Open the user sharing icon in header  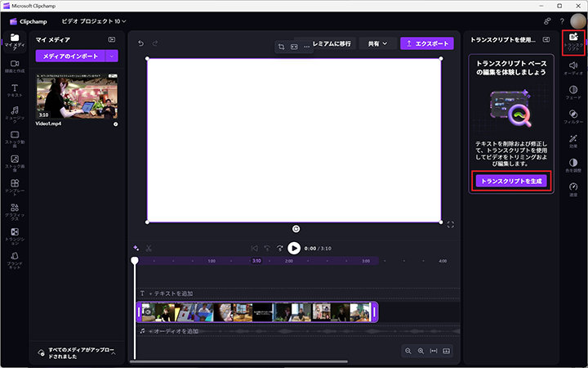[547, 21]
